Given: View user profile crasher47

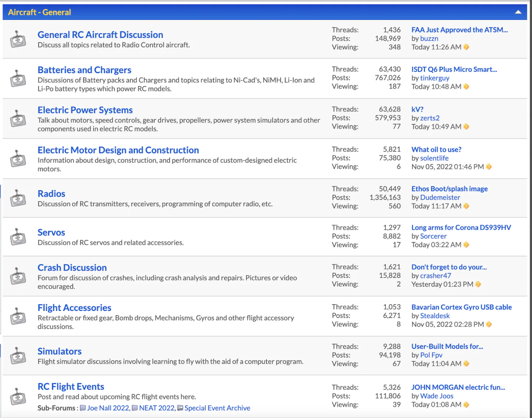Looking at the screenshot, I should click(436, 276).
